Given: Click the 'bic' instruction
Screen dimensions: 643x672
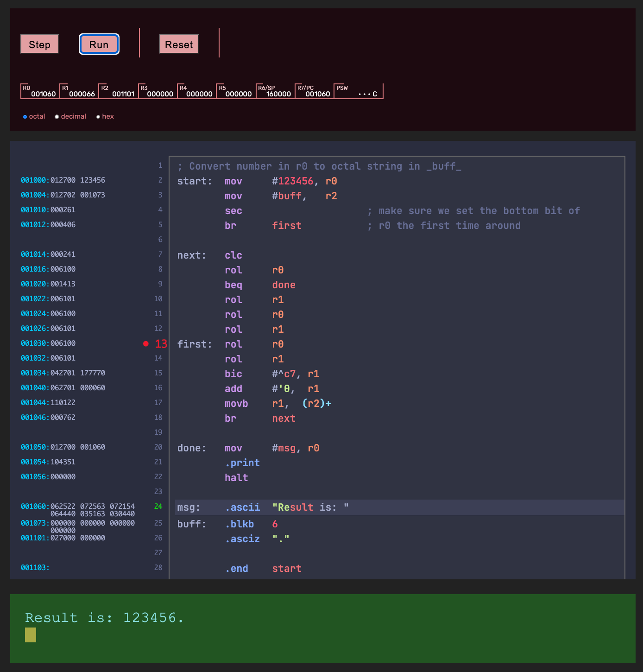Looking at the screenshot, I should coord(233,374).
